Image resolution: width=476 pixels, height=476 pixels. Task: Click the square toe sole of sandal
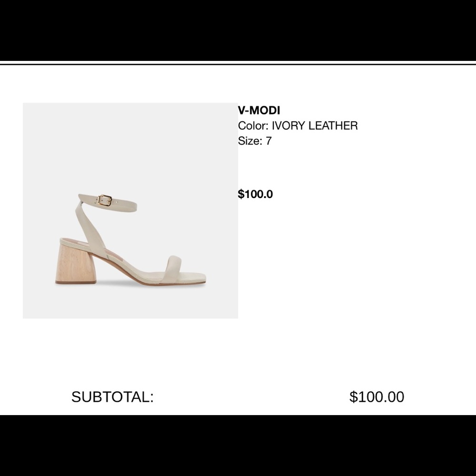point(193,279)
